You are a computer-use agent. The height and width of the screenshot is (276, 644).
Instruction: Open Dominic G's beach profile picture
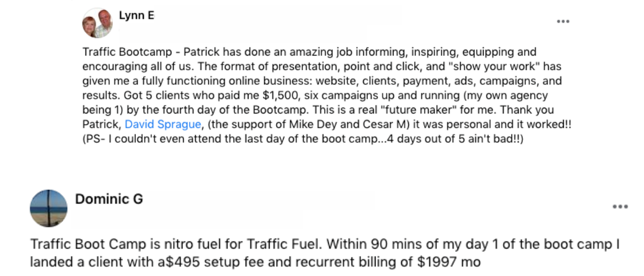click(49, 208)
